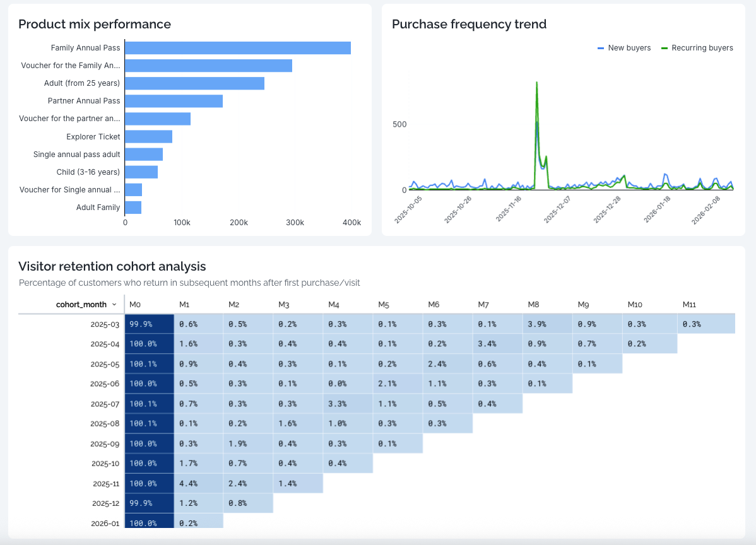This screenshot has width=756, height=545.
Task: Select the Family Annual Pass bar
Action: (x=238, y=47)
